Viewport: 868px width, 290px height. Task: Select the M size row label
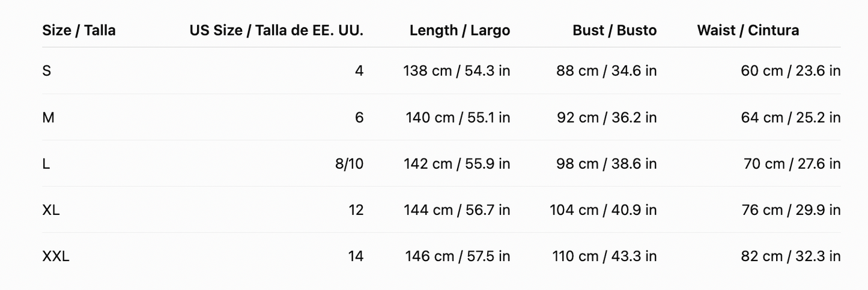tap(48, 117)
